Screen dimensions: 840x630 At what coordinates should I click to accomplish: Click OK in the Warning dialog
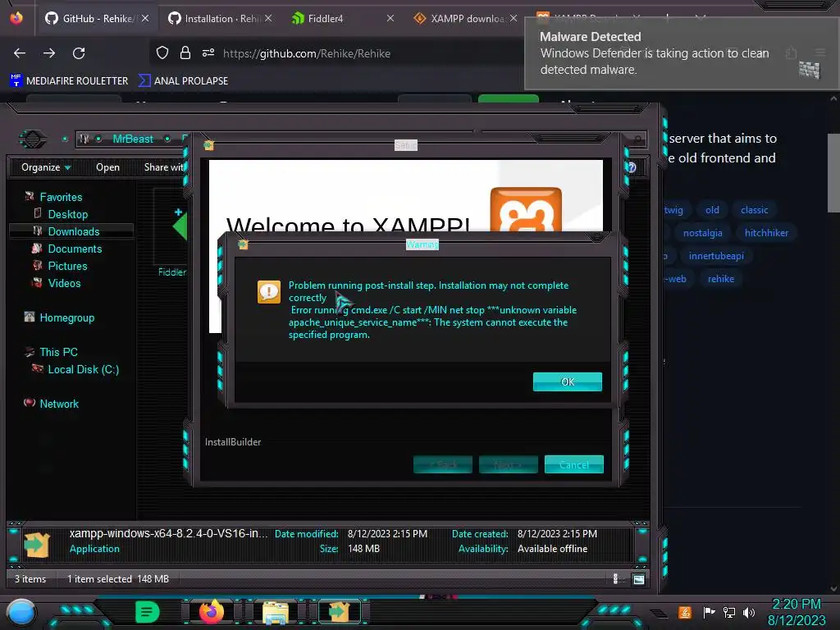[x=568, y=381]
